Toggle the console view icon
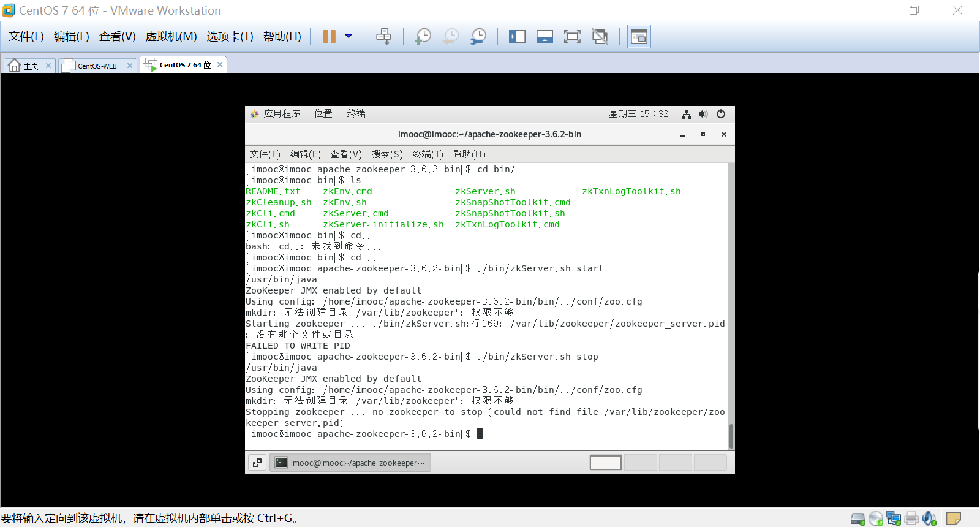This screenshot has height=527, width=980. (639, 37)
